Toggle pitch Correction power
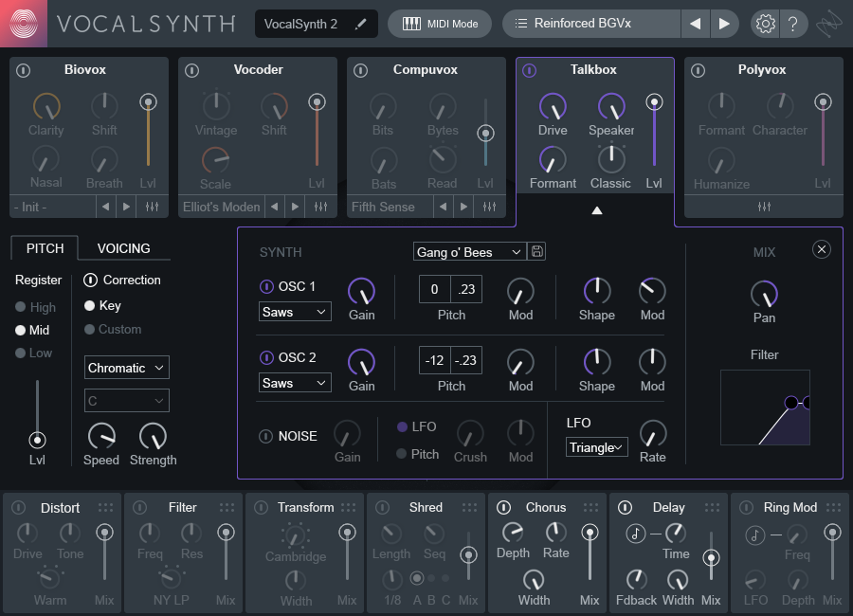This screenshot has height=616, width=853. click(90, 280)
